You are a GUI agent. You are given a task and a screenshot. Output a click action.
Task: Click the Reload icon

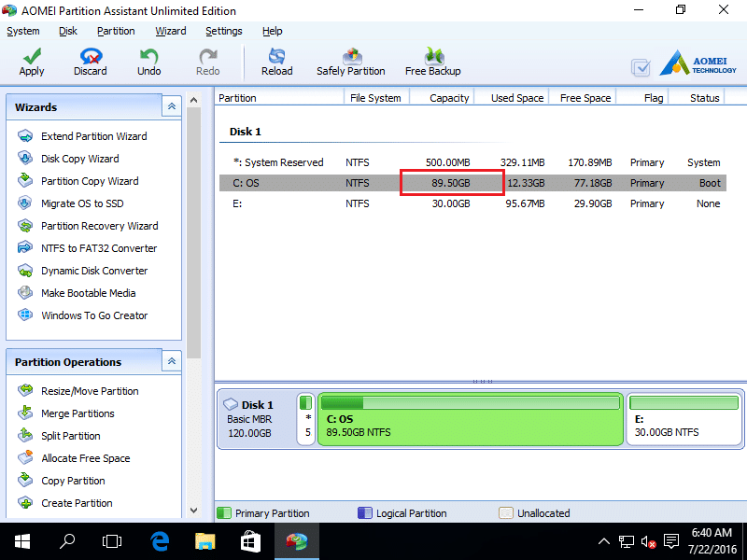pos(276,62)
